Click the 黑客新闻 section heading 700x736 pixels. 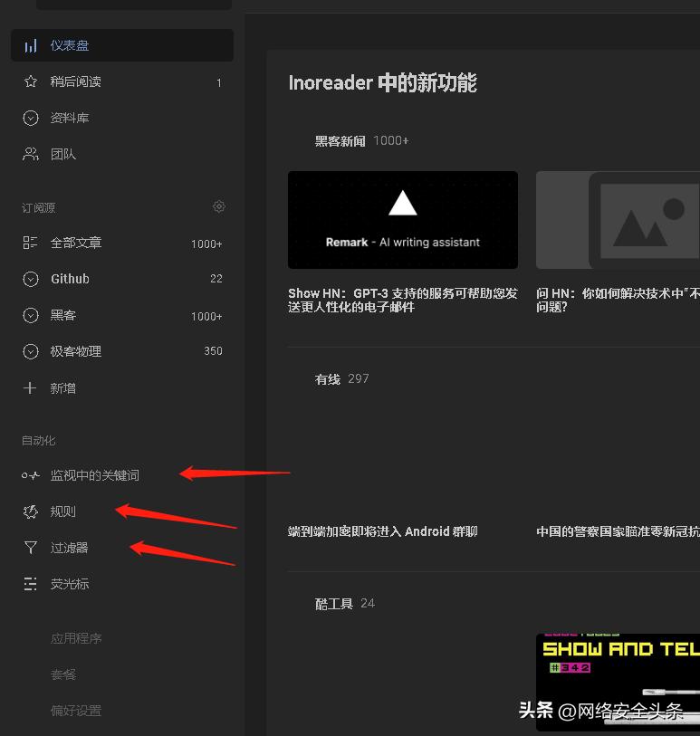(340, 141)
